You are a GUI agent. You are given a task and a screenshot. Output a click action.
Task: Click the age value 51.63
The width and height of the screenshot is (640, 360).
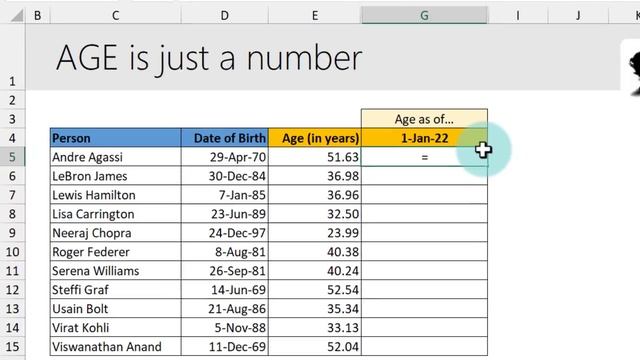(x=315, y=157)
